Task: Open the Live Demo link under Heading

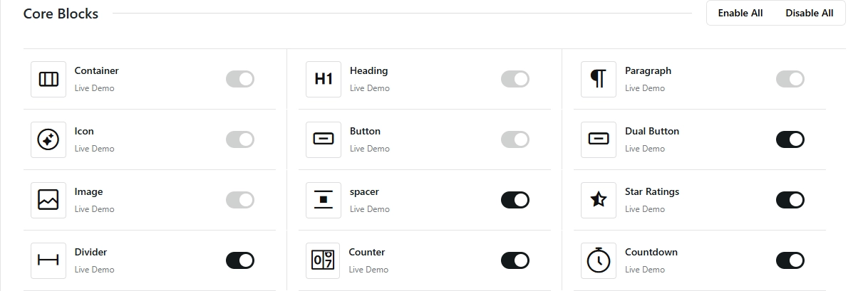Action: pos(370,88)
